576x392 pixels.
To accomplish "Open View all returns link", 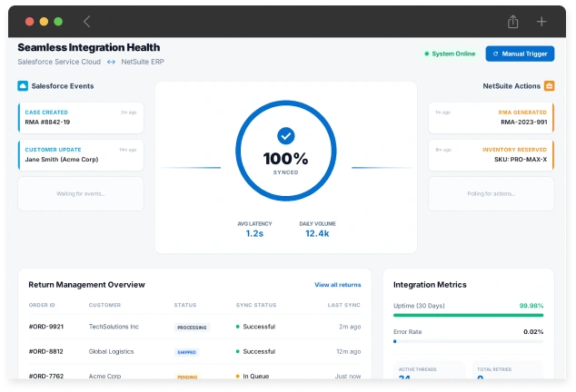I will point(338,285).
